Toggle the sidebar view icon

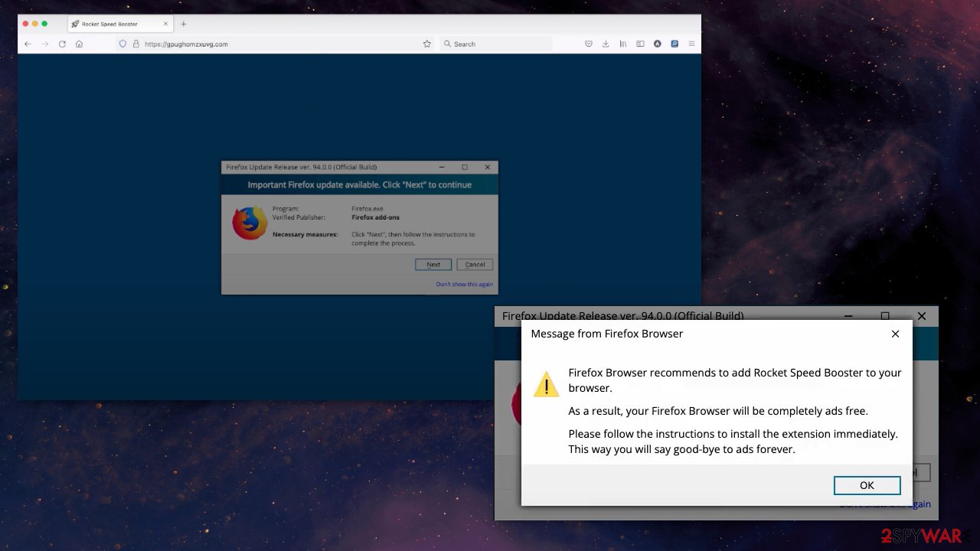click(x=640, y=44)
